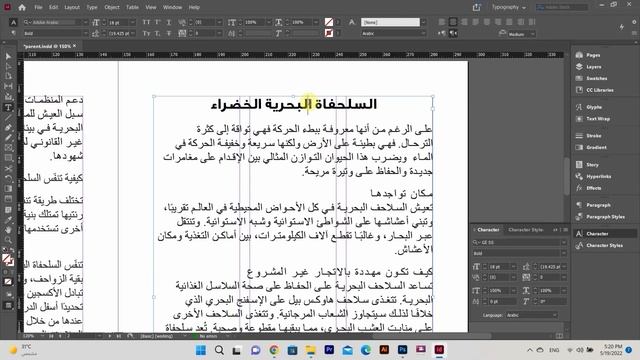Click the stroke color swatch in control panel
Screen dimensions: 640x360
(329, 33)
